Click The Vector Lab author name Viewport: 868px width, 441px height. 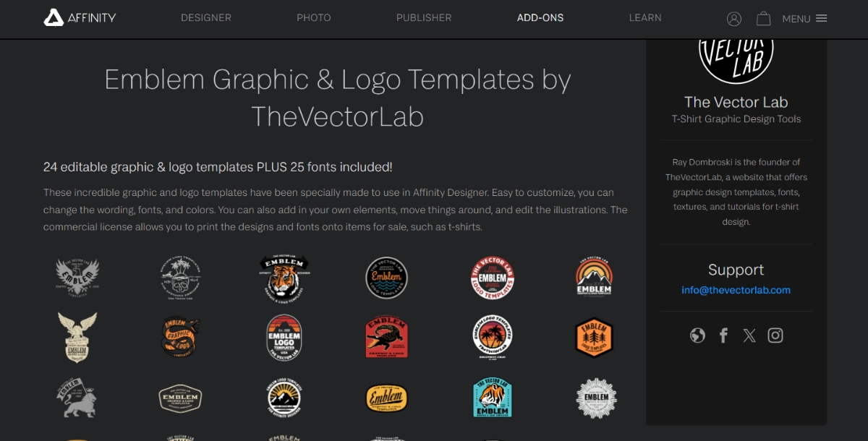tap(736, 102)
